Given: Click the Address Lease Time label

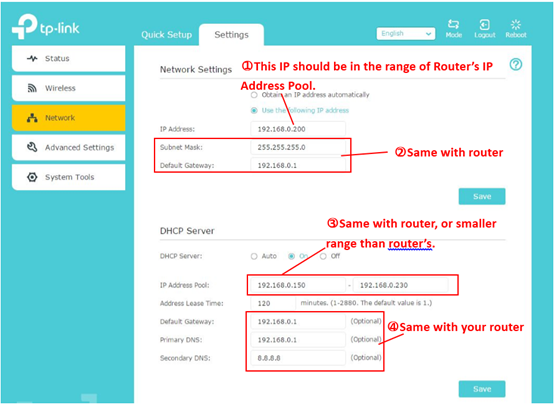Looking at the screenshot, I should (191, 303).
